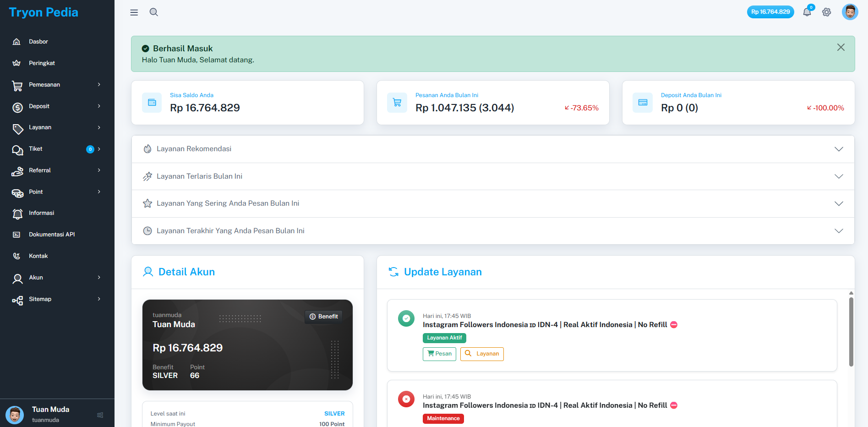The height and width of the screenshot is (427, 868).
Task: Click the Informasi bell icon
Action: coord(17,214)
